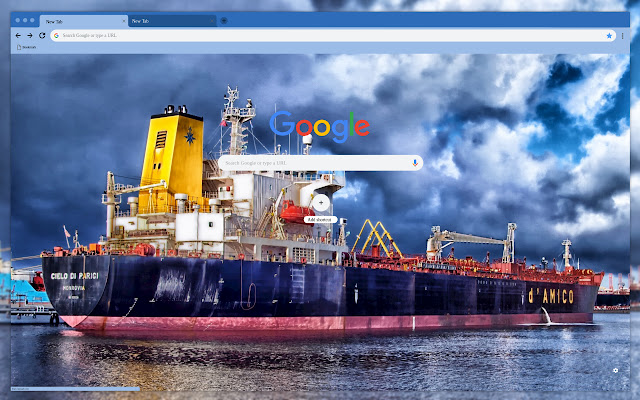640x400 pixels.
Task: Bookmark this page with the star icon
Action: tap(609, 36)
